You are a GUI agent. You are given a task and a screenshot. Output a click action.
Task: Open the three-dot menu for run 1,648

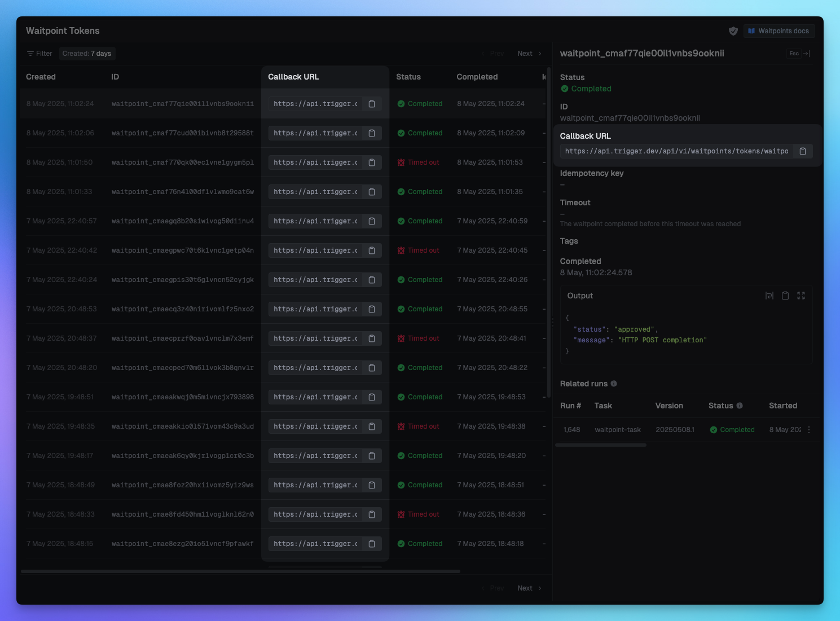(x=809, y=430)
